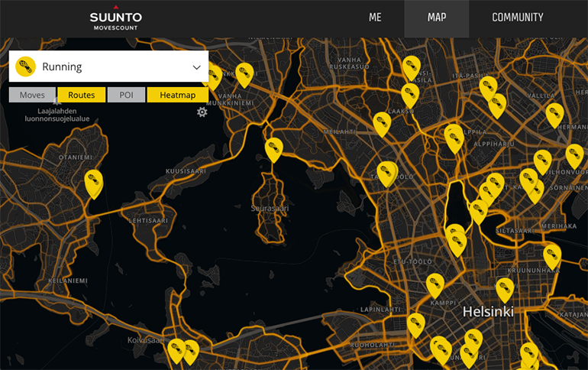Screen dimensions: 588x370
Task: Open the COMMUNITY menu
Action: 518,18
